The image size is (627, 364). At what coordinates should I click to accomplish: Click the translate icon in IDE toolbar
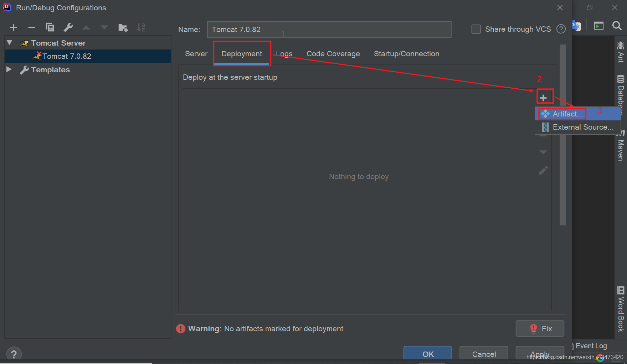click(x=576, y=26)
